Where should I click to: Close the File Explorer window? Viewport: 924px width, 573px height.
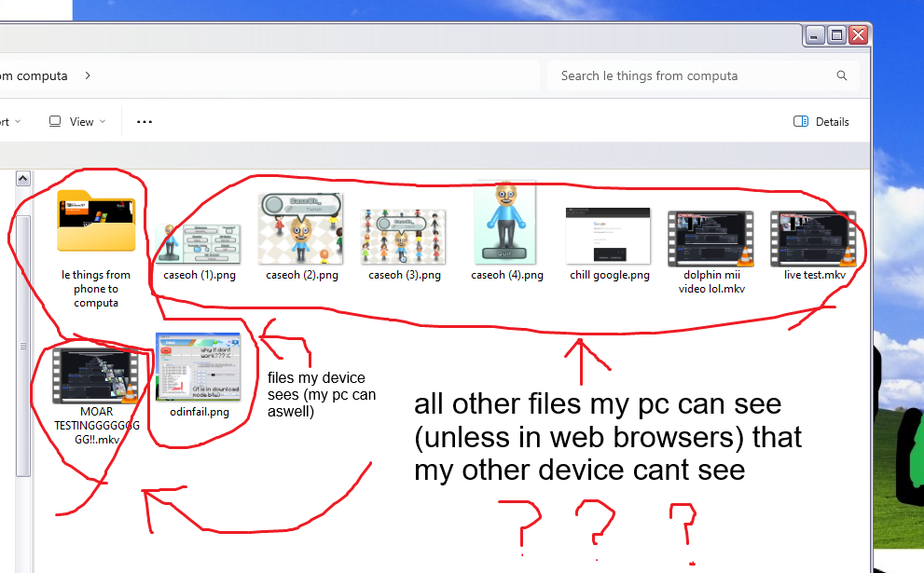pyautogui.click(x=859, y=35)
